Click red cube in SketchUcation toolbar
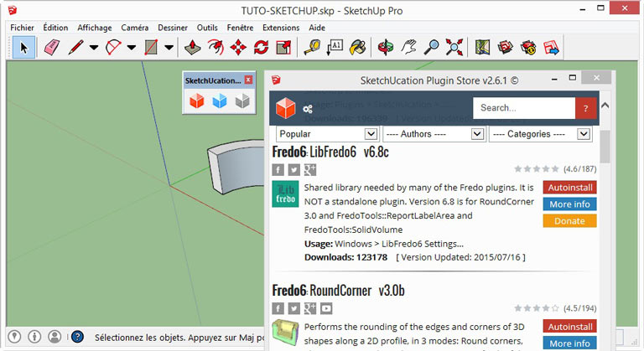 [x=197, y=101]
